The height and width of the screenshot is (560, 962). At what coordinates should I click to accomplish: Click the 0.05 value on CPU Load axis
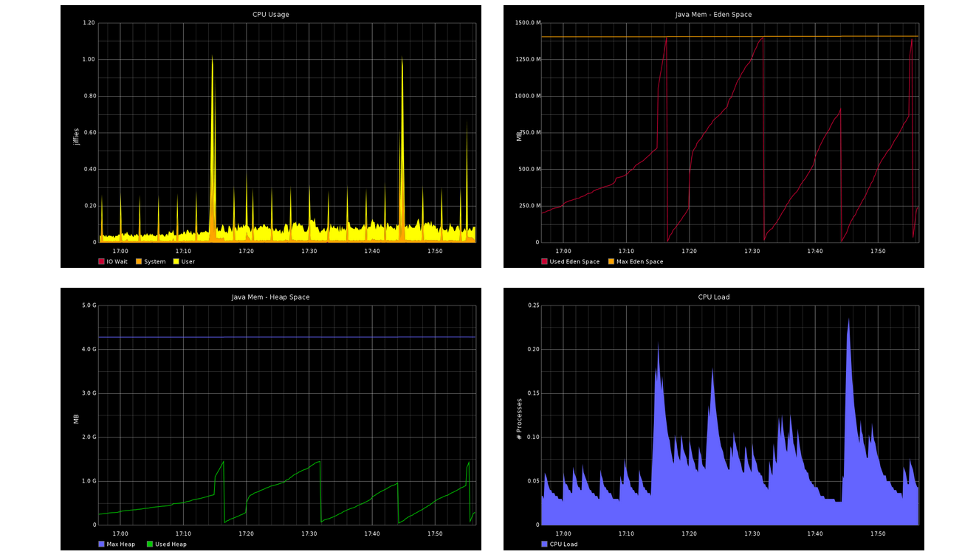[x=532, y=481]
